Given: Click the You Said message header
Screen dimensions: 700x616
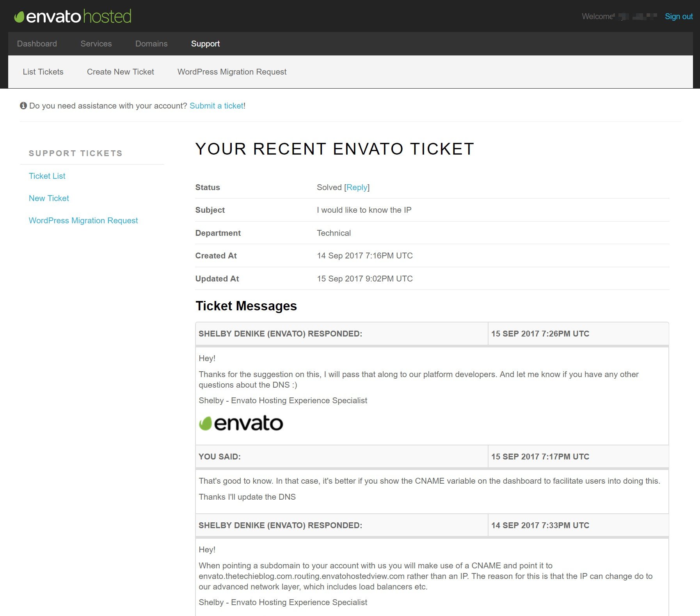Looking at the screenshot, I should 341,457.
